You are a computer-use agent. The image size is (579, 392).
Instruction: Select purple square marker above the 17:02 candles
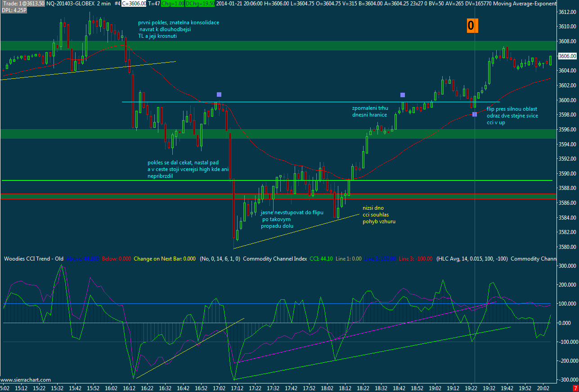tap(219, 95)
